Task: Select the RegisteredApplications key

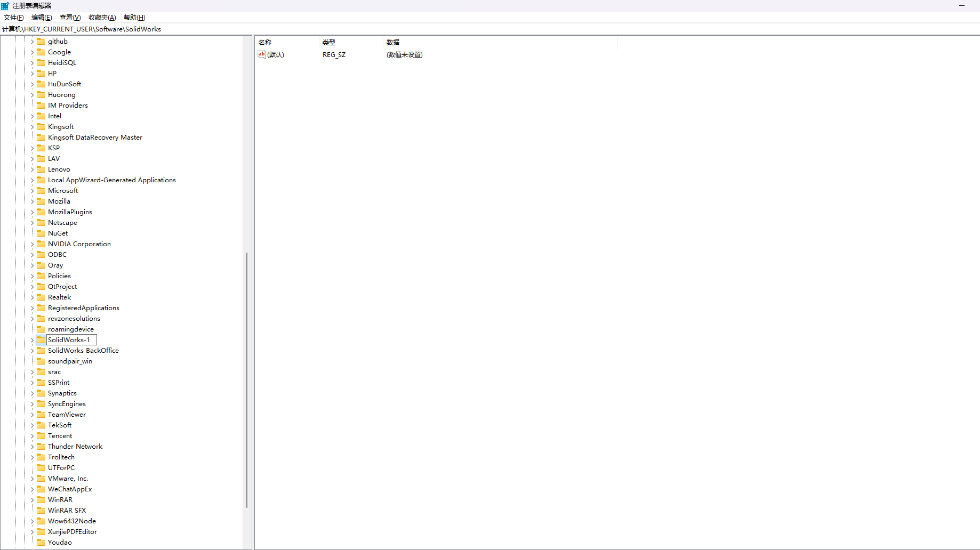Action: [x=84, y=308]
